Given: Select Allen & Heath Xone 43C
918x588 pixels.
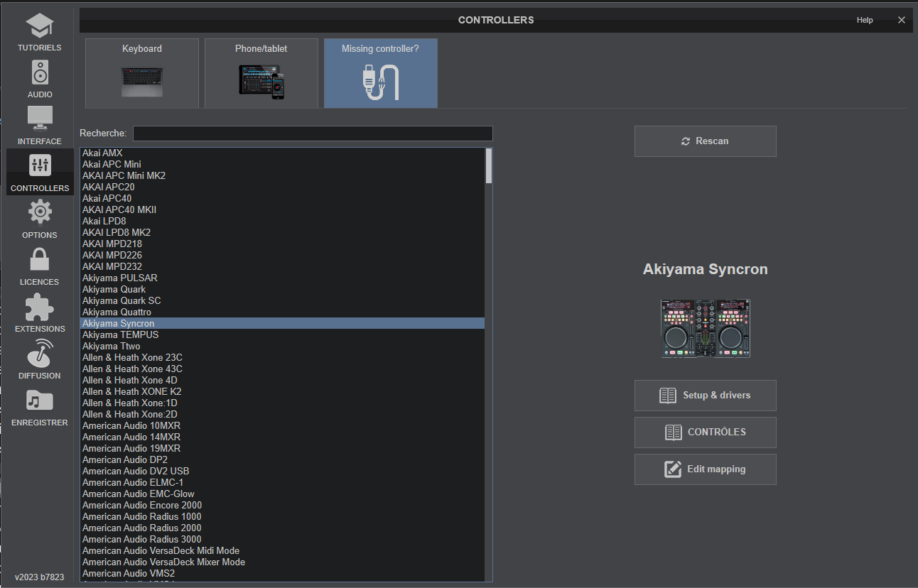Looking at the screenshot, I should [x=282, y=369].
